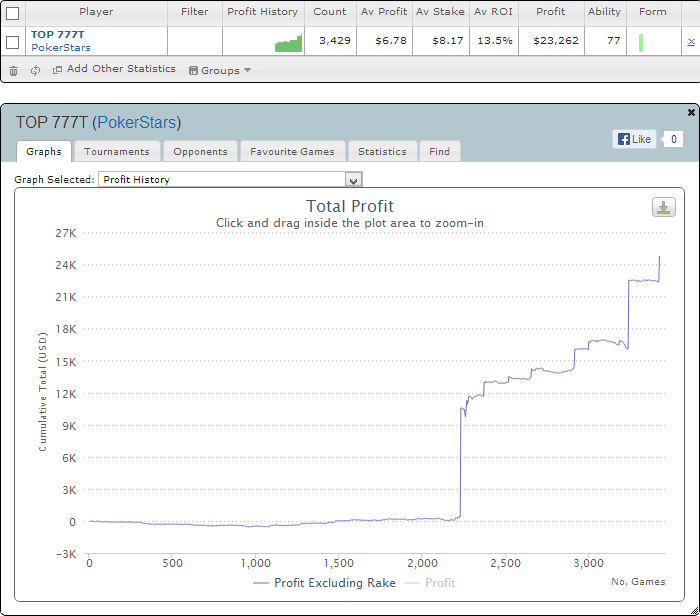Sort by the Ability column header
This screenshot has height=616, width=700.
(604, 12)
